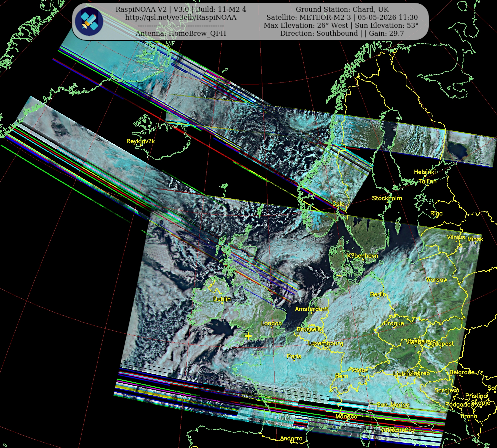Select the Stockholm city label
The width and height of the screenshot is (497, 448).
click(x=387, y=198)
